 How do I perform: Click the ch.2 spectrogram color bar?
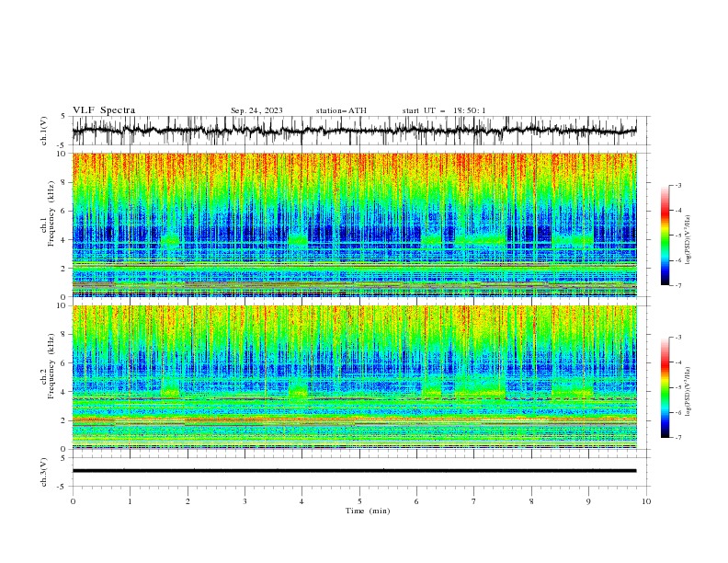pos(665,387)
